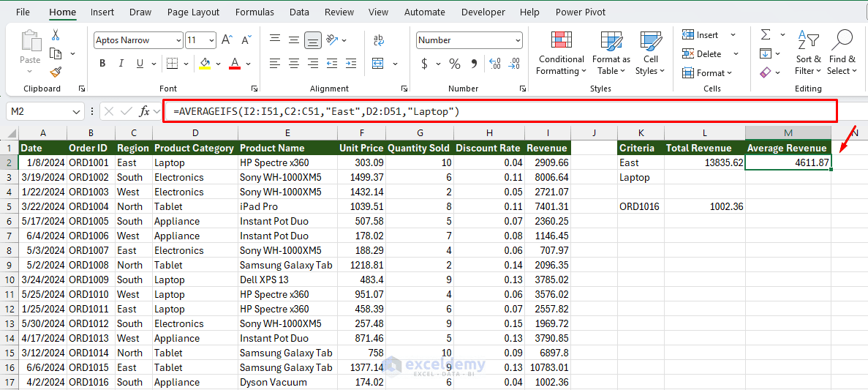The height and width of the screenshot is (390, 868).
Task: Click Merge & Center icon
Action: (378, 63)
